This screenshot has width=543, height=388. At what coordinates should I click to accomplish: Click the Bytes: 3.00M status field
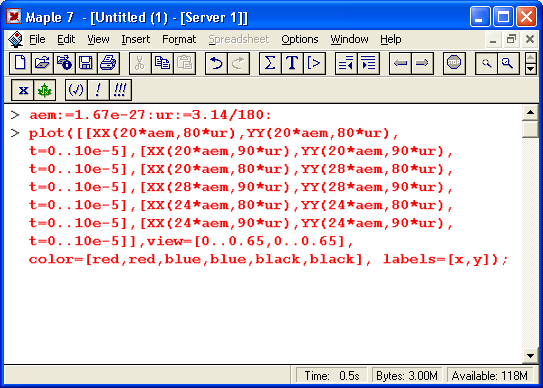pyautogui.click(x=407, y=376)
